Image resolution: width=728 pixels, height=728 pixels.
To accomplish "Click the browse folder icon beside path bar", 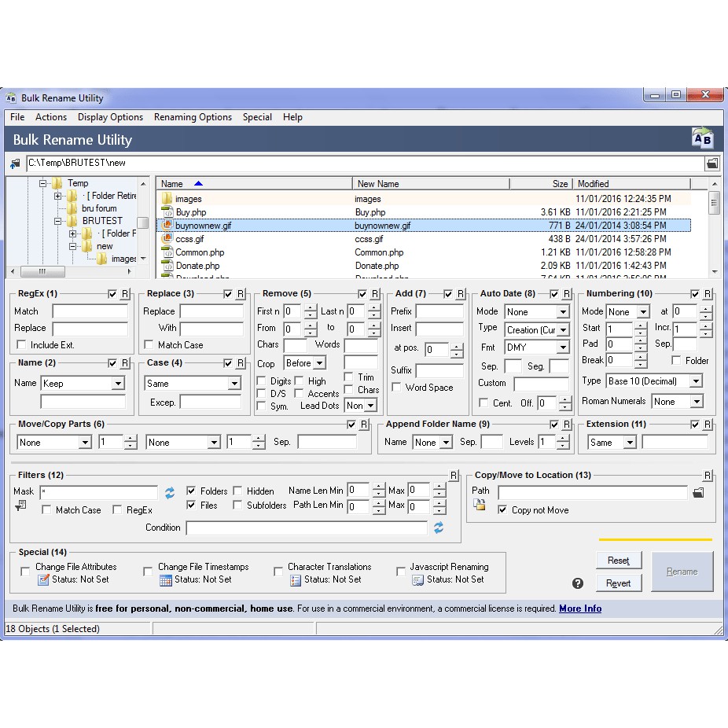I will tap(711, 164).
